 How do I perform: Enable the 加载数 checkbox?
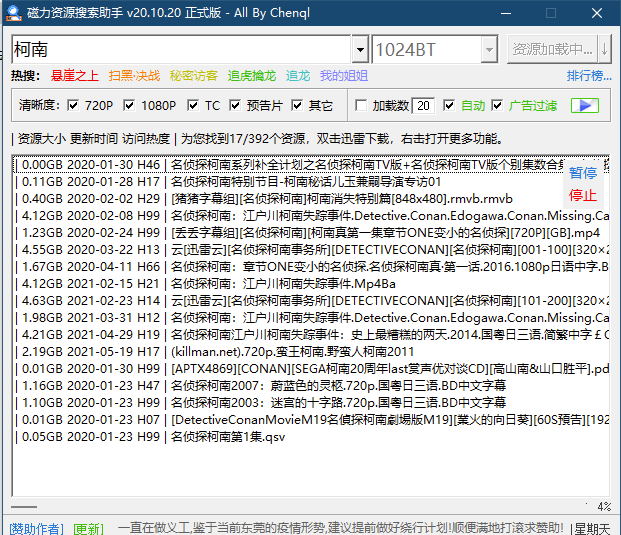coord(362,105)
